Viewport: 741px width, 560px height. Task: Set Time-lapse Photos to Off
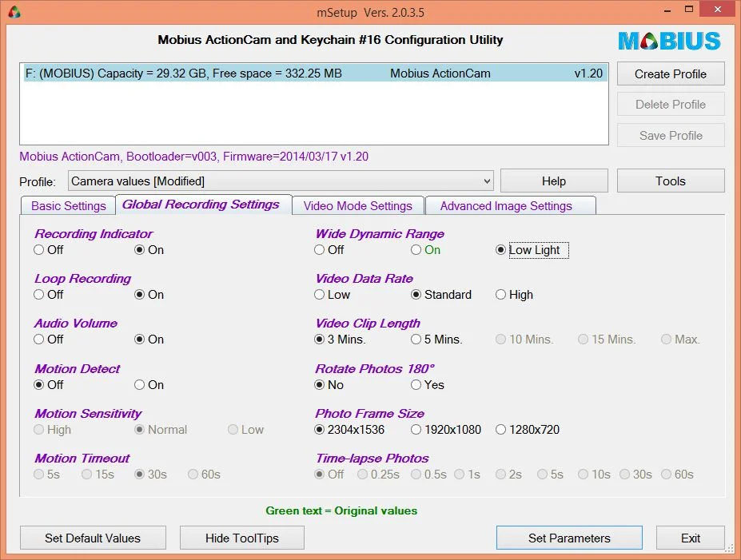click(x=329, y=475)
